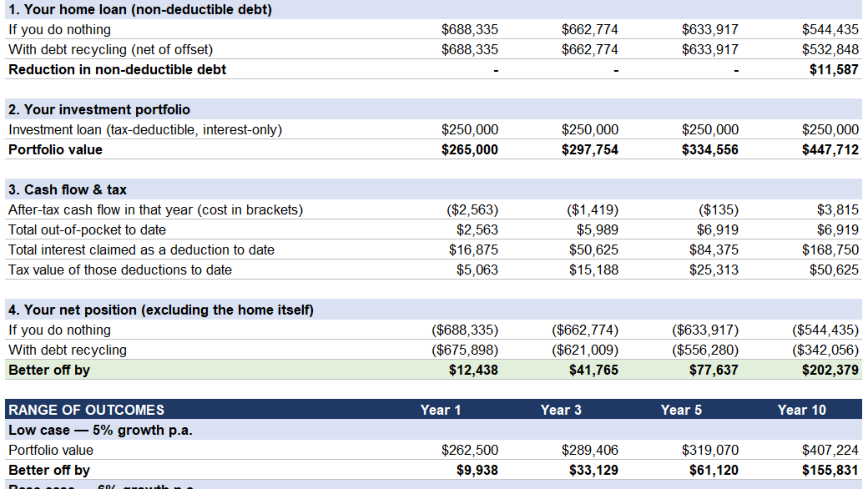Select 'Total out-of-pocket to date' row label
This screenshot has width=868, height=489.
87,230
